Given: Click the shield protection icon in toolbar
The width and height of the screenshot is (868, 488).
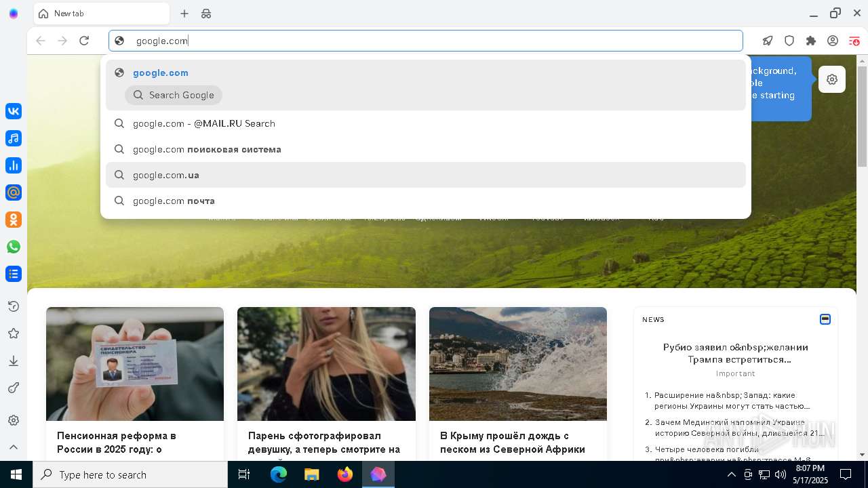Looking at the screenshot, I should pos(789,41).
